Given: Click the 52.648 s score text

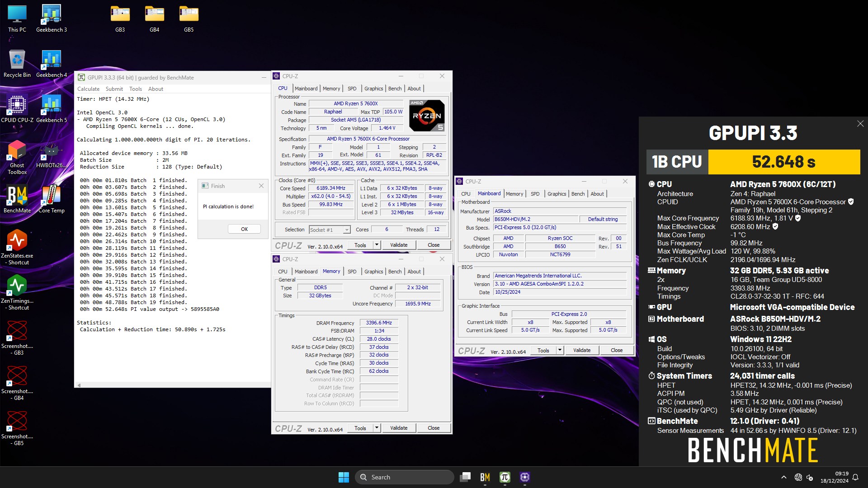Looking at the screenshot, I should pos(783,162).
